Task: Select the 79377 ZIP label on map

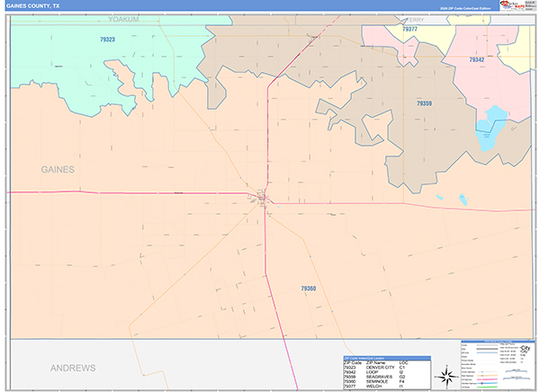Action: [409, 30]
